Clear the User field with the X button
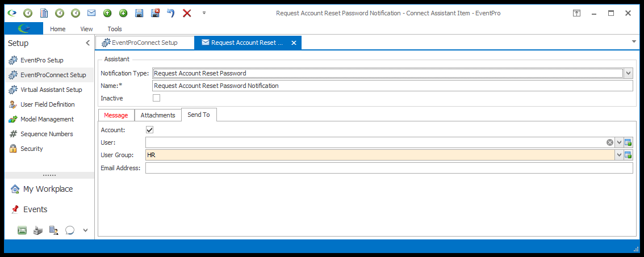The width and height of the screenshot is (644, 257). click(610, 142)
